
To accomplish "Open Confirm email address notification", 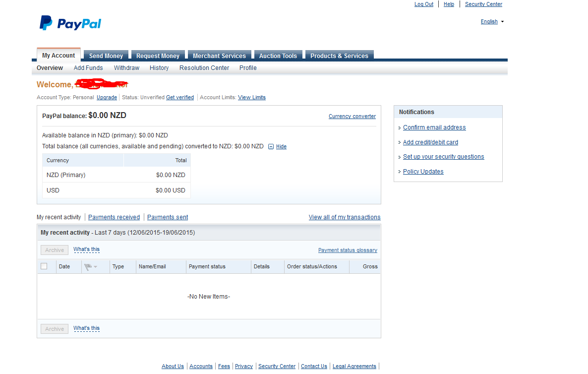I will pos(434,127).
